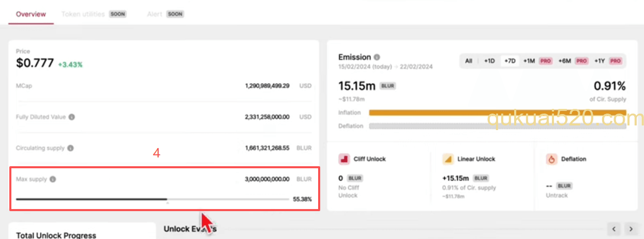Select the +1Y PRO emission range
644x239 pixels.
608,61
